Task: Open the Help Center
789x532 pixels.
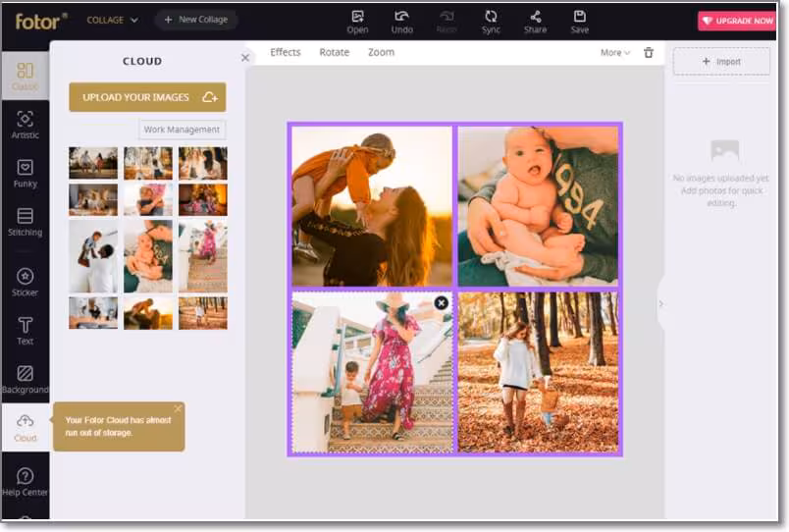Action: click(x=25, y=482)
